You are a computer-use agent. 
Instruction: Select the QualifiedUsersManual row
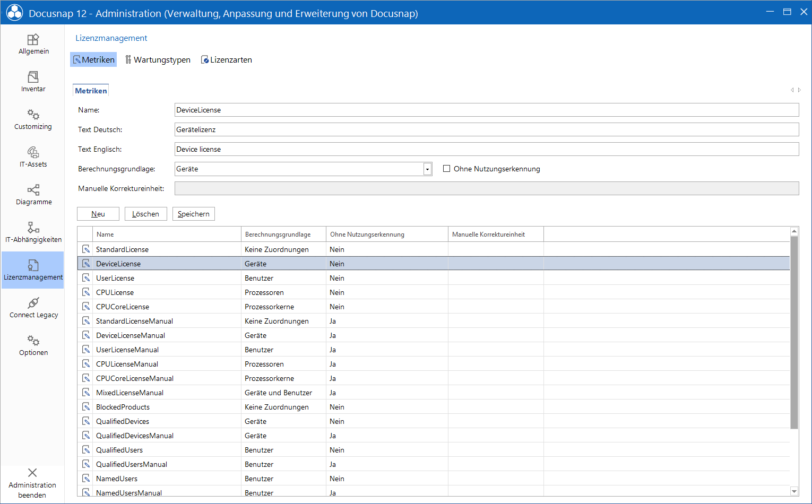tap(433, 464)
